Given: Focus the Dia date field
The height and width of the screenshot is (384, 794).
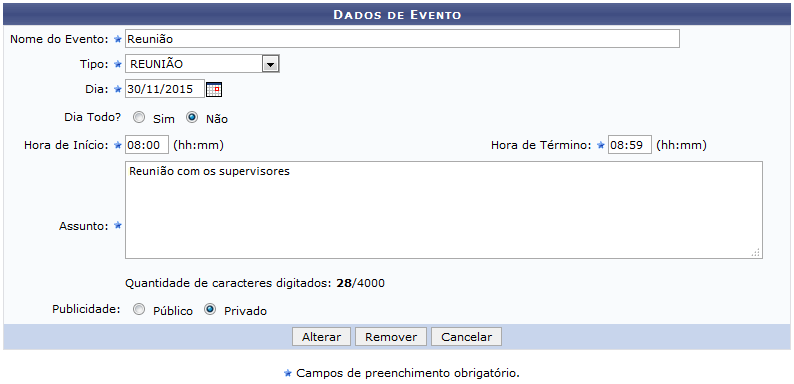Looking at the screenshot, I should tap(165, 89).
